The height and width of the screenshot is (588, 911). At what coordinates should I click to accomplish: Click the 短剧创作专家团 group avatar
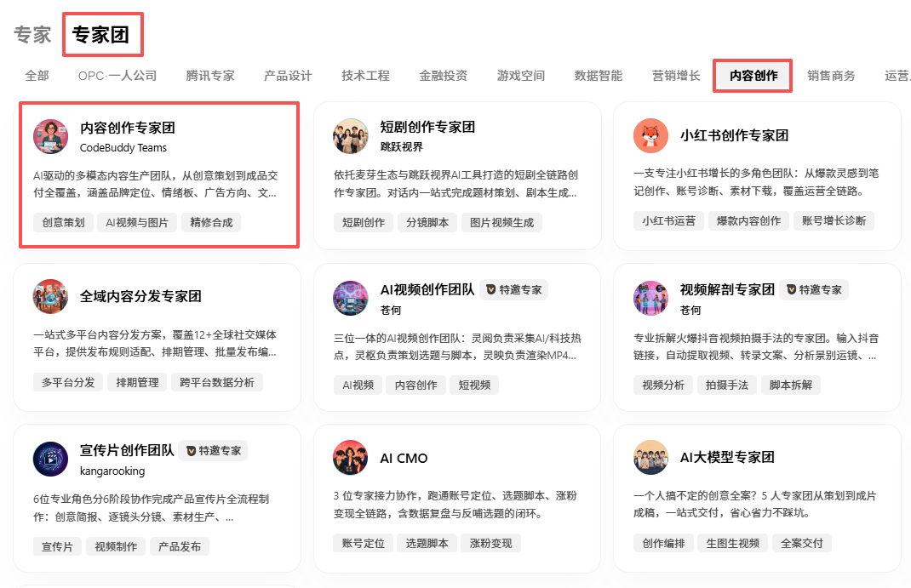[x=350, y=136]
